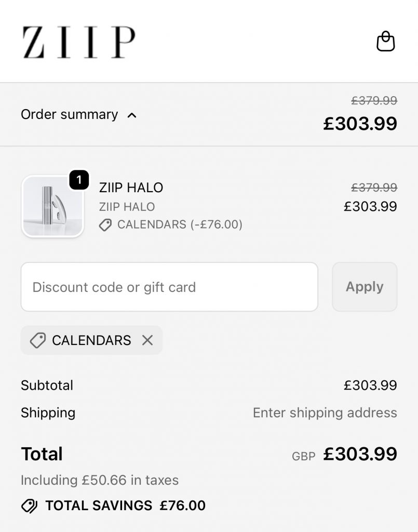Focus the Discount code or gift card field
Viewport: 418px width, 532px height.
coord(169,287)
